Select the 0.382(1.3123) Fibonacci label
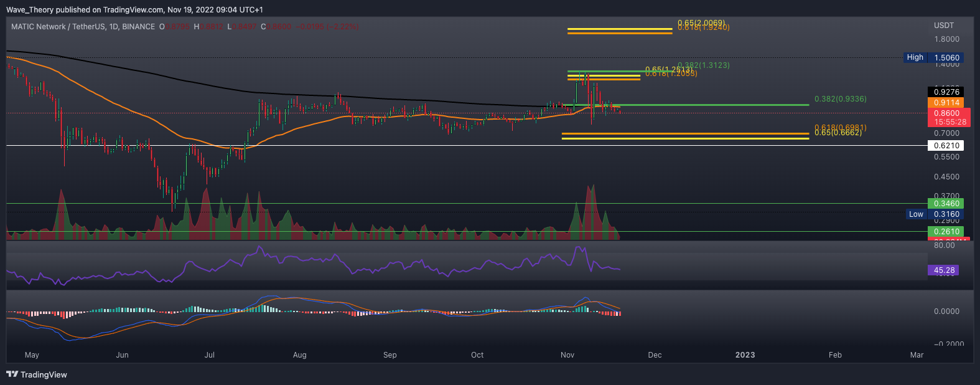The width and height of the screenshot is (980, 385). [x=703, y=65]
